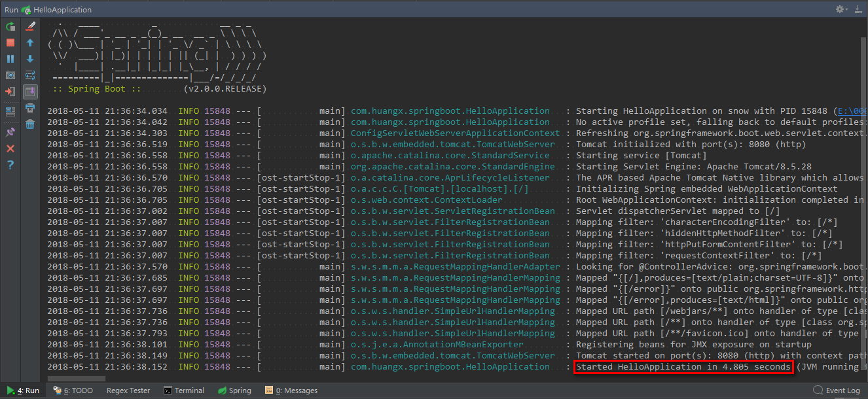Click the eraser icon above the up arrow

click(x=30, y=27)
